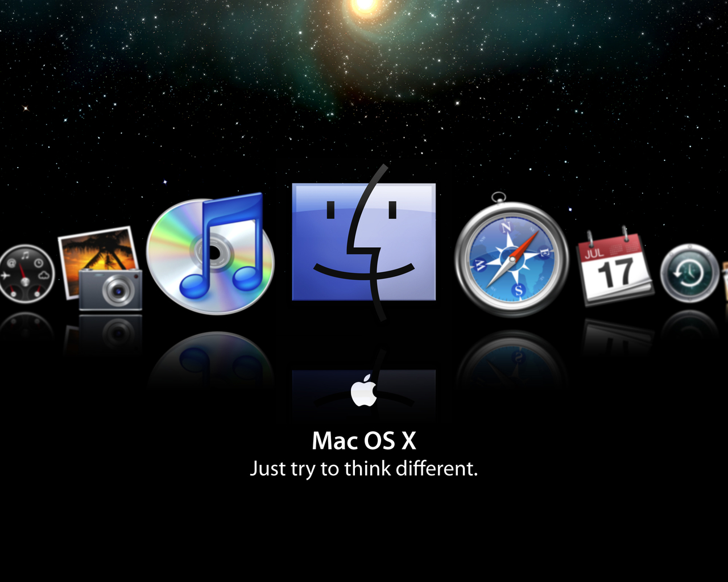Click "Just try to think different." tagline

[364, 469]
